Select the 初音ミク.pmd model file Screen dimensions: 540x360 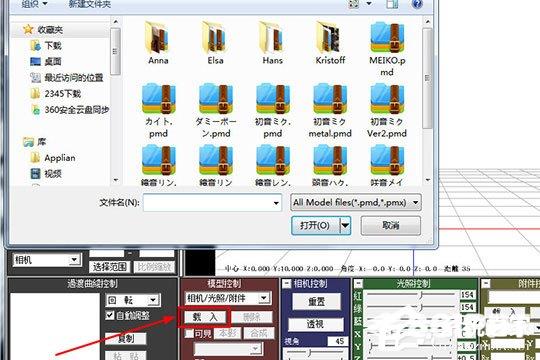(x=273, y=110)
